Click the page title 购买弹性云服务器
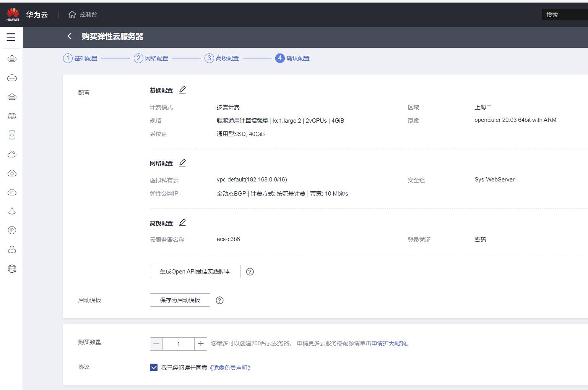Screen dimensions: 588x390 [112, 36]
